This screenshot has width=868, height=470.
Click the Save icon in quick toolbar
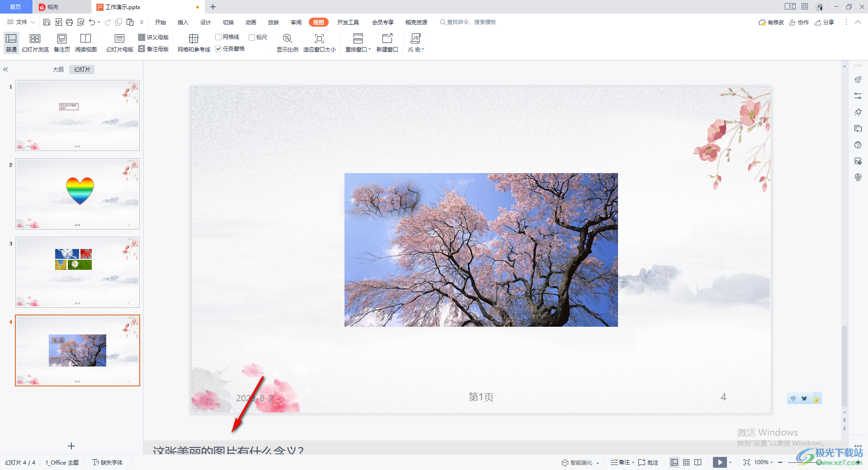pyautogui.click(x=47, y=22)
